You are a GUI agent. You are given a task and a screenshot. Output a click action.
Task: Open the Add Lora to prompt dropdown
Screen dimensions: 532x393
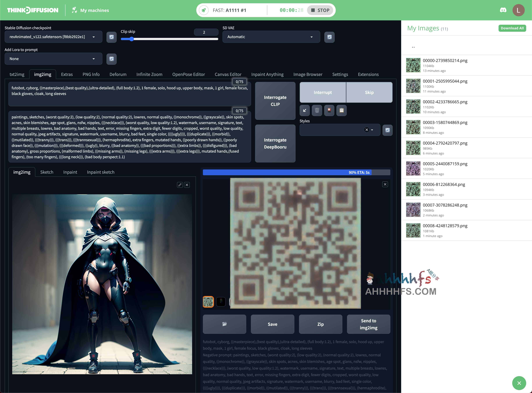(x=52, y=58)
